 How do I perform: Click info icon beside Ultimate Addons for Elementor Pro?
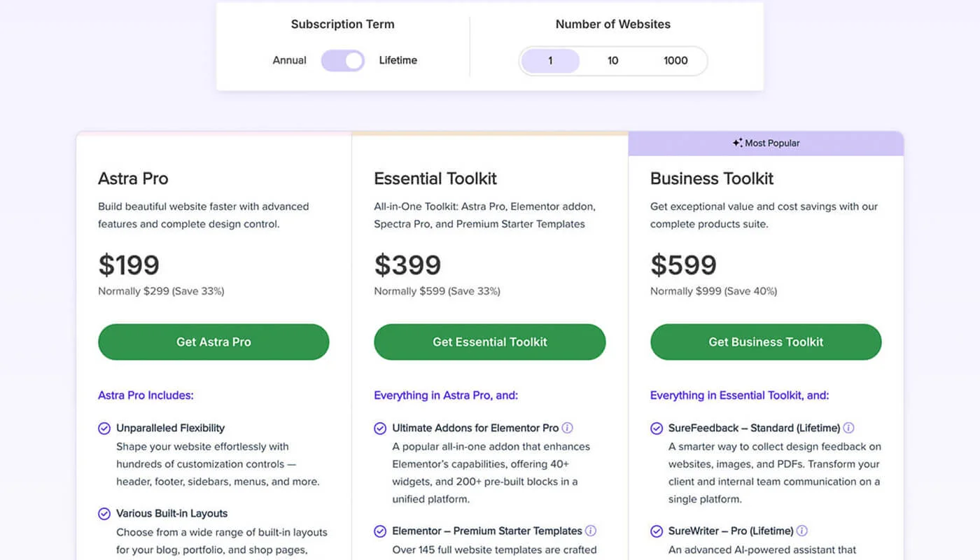(568, 428)
